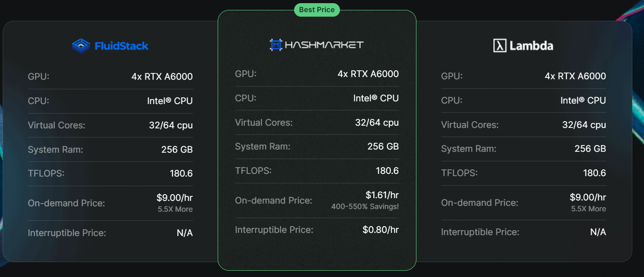Click FluidStack 5.5X More note
Viewport: 644px width, 277px height.
(x=175, y=209)
